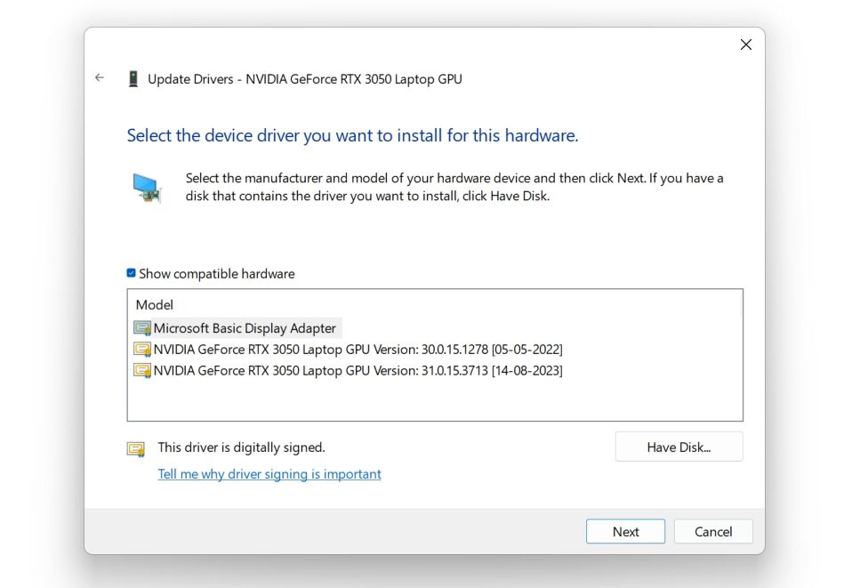Click the Model column header

[x=155, y=304]
